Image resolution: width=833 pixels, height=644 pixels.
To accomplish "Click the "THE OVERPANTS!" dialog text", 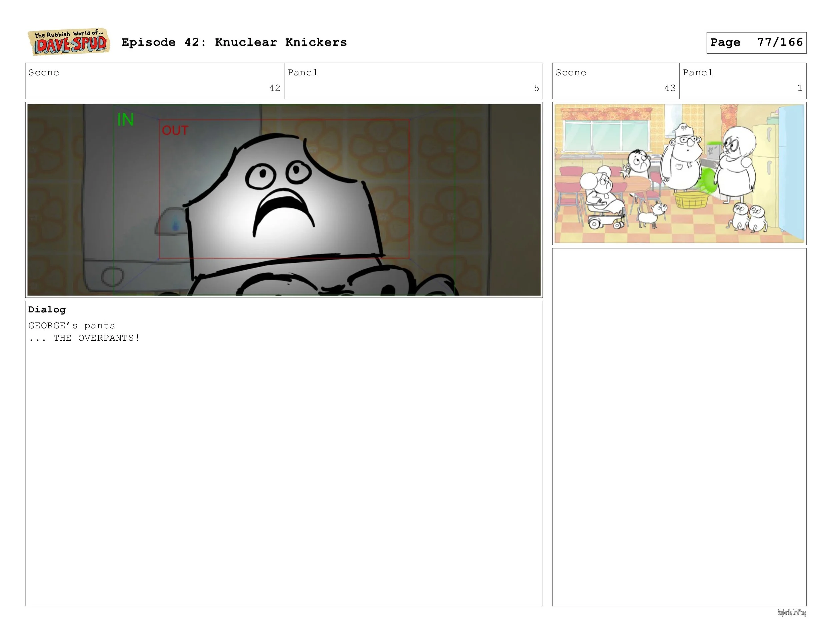I will (96, 338).
